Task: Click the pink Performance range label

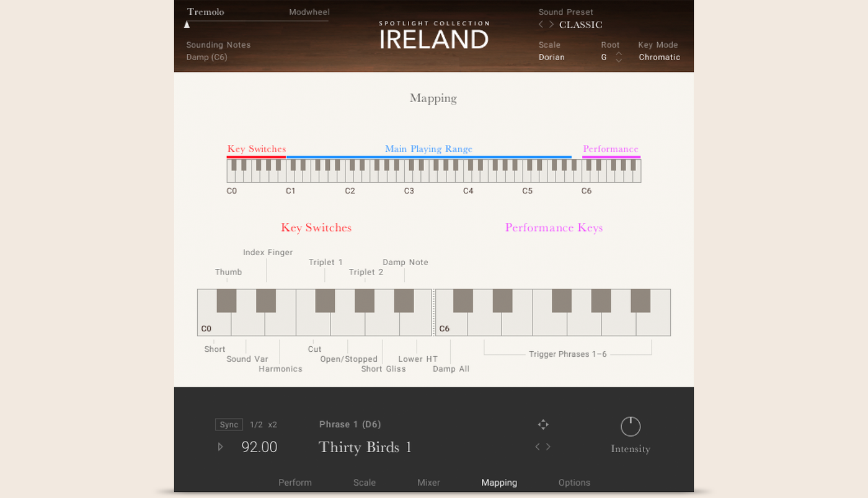Action: 611,149
